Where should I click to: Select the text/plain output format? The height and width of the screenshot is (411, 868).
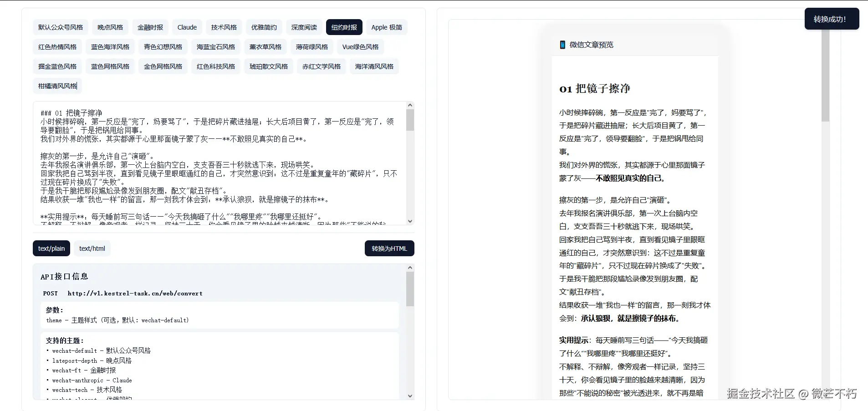point(51,249)
